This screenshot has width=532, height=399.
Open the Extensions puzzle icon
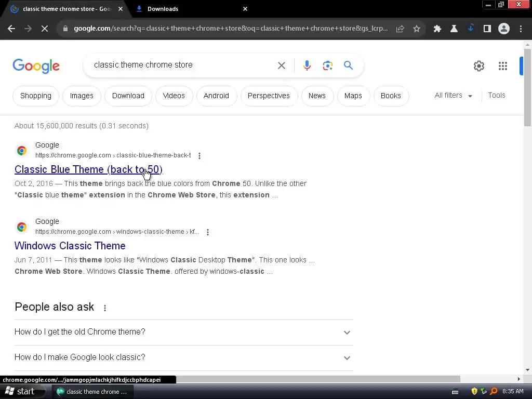(437, 29)
